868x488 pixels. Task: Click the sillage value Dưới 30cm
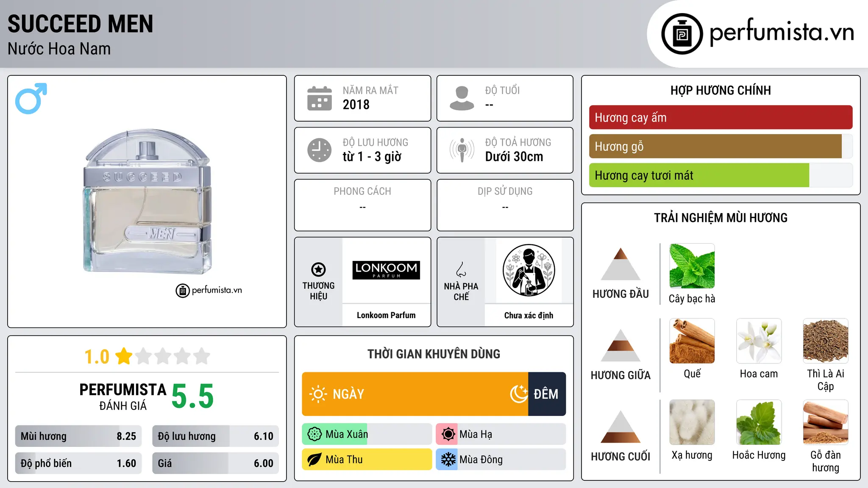[x=514, y=157]
